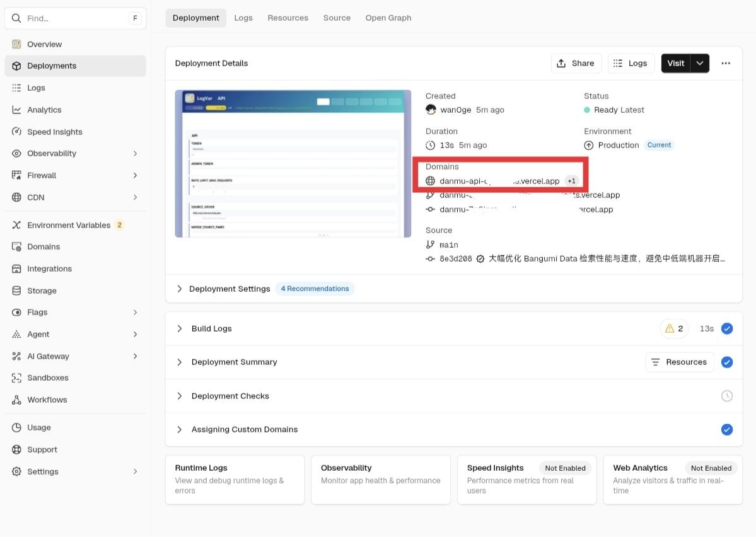Click the Flags toggle icon
The image size is (756, 537).
point(16,313)
